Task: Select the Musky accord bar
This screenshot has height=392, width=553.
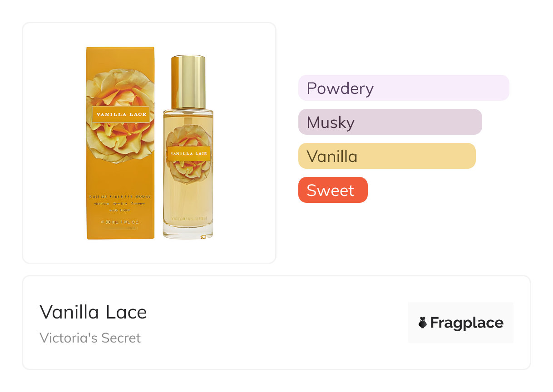Action: pyautogui.click(x=390, y=122)
